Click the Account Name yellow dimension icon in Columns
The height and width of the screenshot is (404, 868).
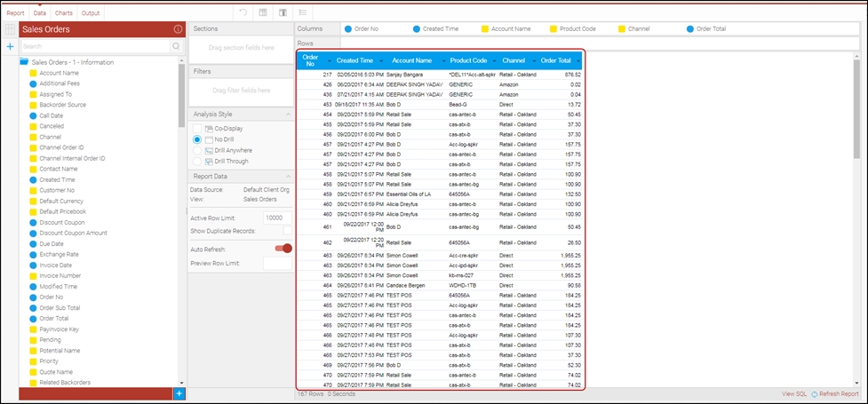[x=485, y=28]
